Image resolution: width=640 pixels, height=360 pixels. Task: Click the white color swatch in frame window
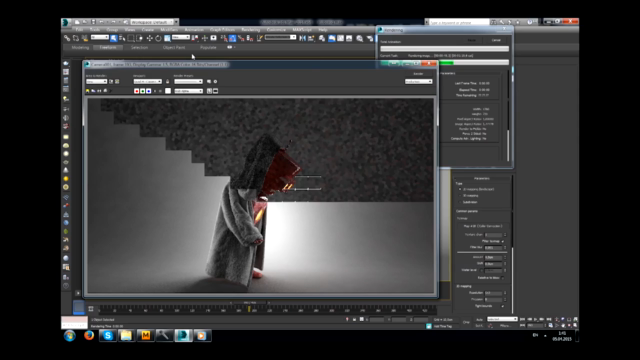(168, 91)
